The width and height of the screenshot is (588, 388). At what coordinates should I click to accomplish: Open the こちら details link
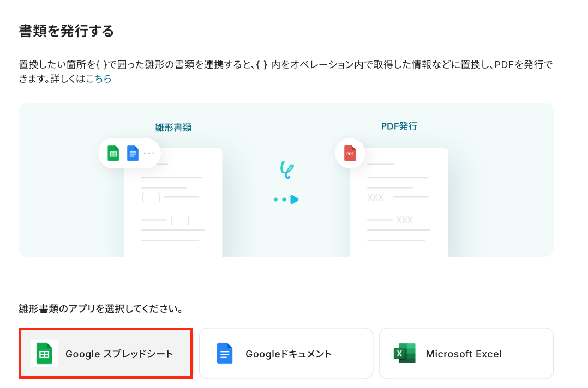click(x=99, y=78)
